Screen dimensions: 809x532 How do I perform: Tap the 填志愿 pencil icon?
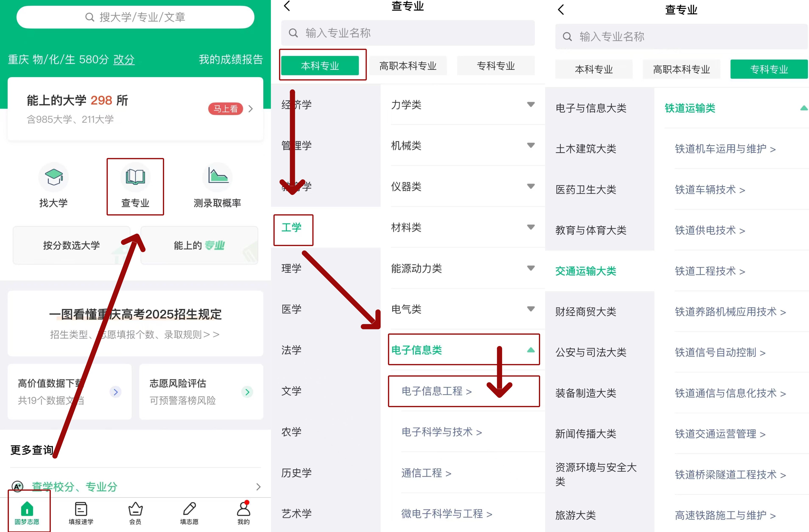(189, 509)
